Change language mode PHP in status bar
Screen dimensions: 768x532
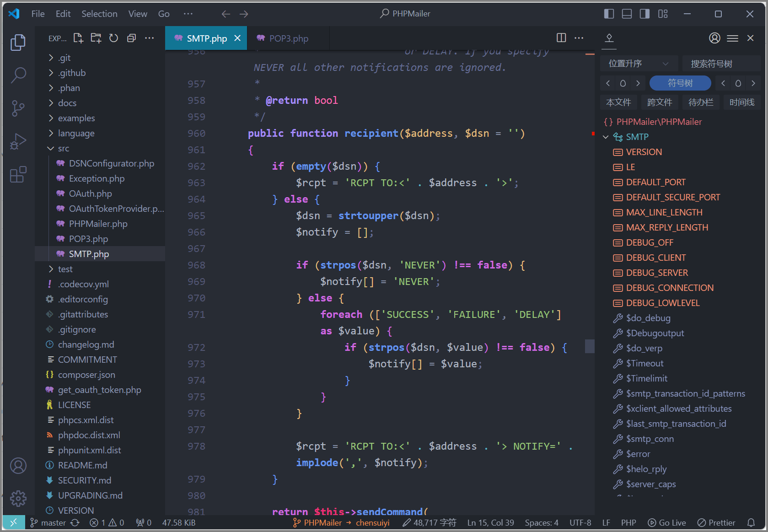click(628, 522)
